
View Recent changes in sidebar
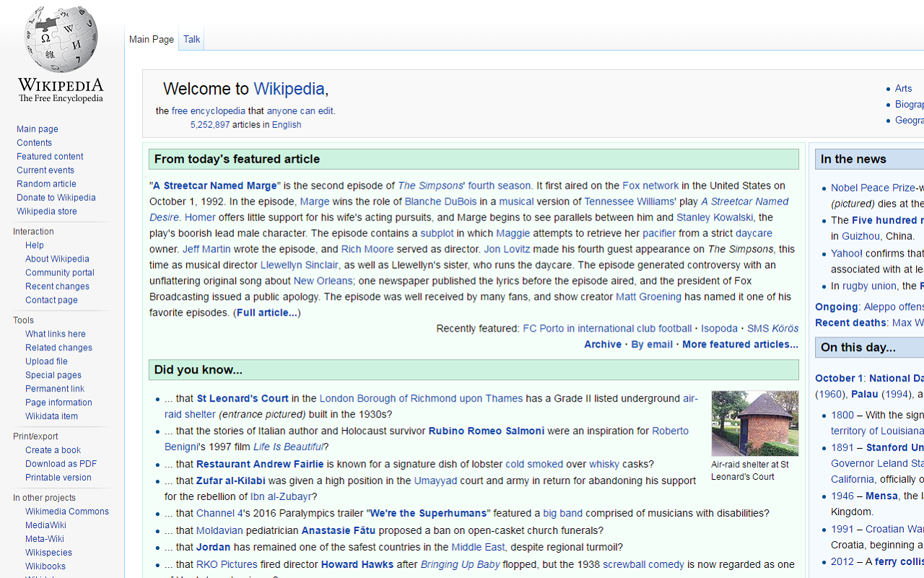point(57,287)
